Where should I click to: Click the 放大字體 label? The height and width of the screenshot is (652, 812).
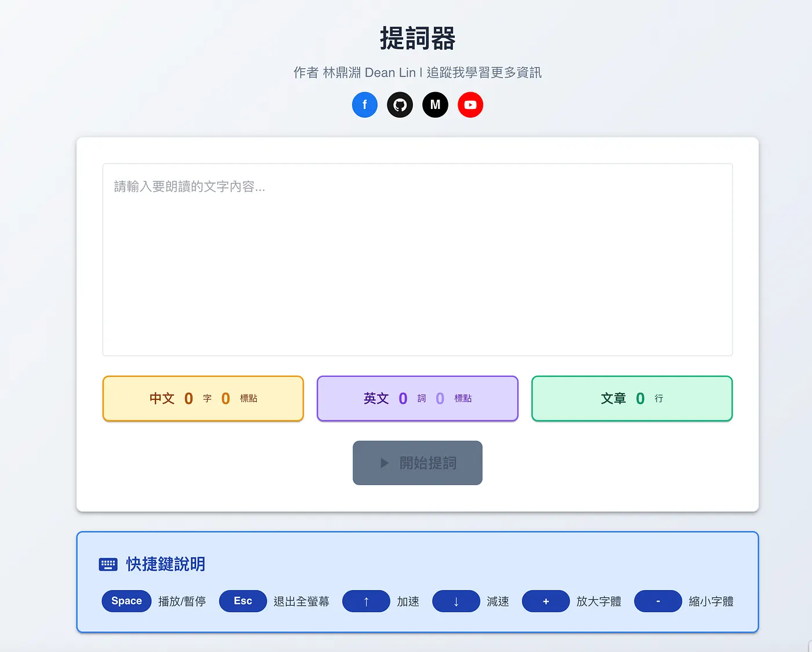pyautogui.click(x=599, y=602)
